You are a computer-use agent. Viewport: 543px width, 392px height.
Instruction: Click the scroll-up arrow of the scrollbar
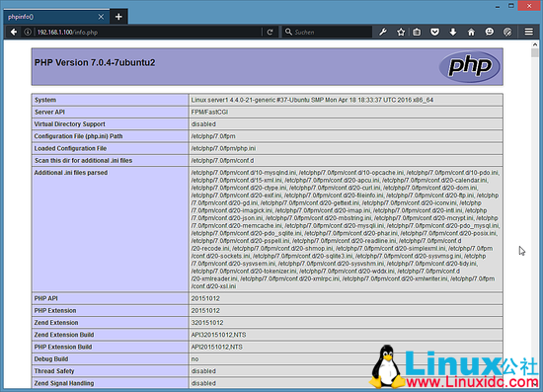pyautogui.click(x=535, y=44)
